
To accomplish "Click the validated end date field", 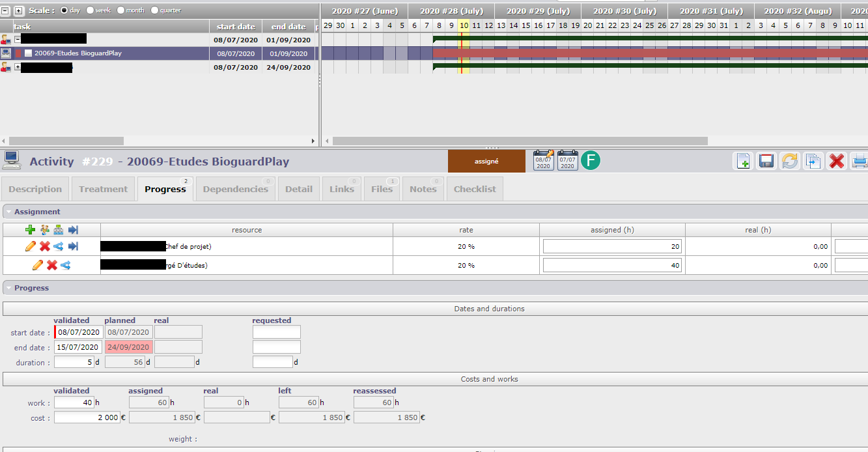I will [77, 347].
